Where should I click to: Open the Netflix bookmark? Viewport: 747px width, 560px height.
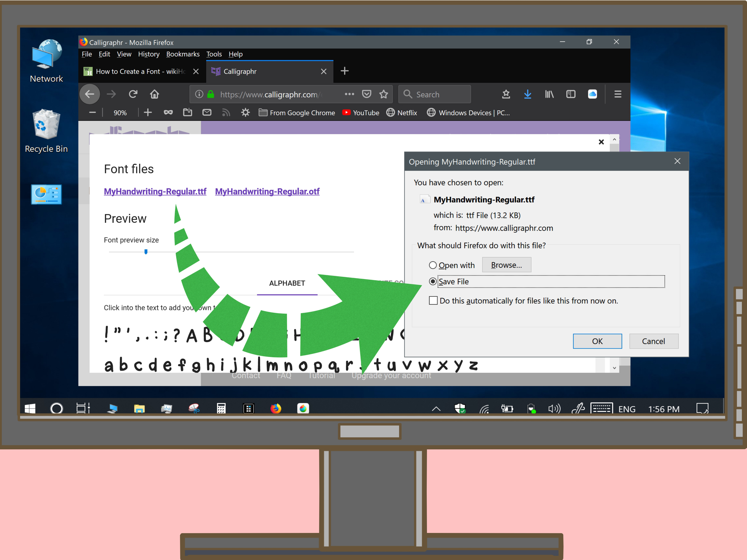tap(402, 113)
